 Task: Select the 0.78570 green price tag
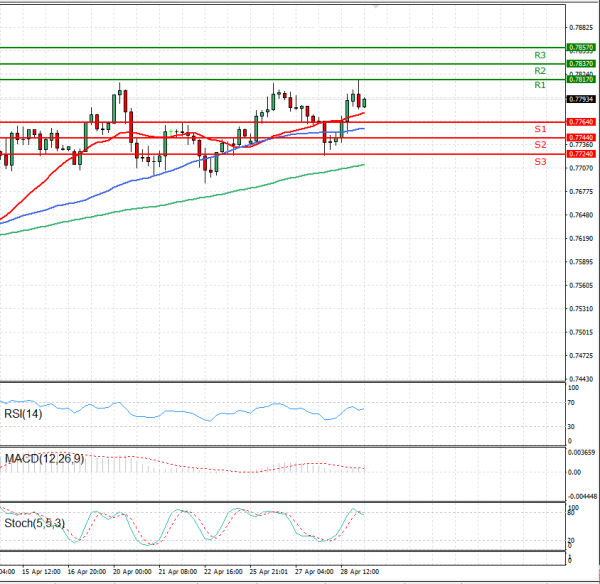point(581,47)
